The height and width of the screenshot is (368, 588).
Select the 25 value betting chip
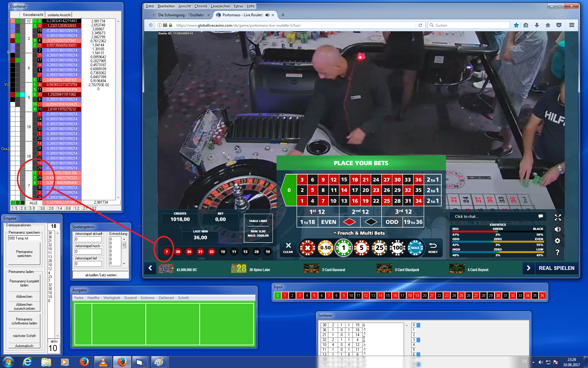pyautogui.click(x=379, y=248)
